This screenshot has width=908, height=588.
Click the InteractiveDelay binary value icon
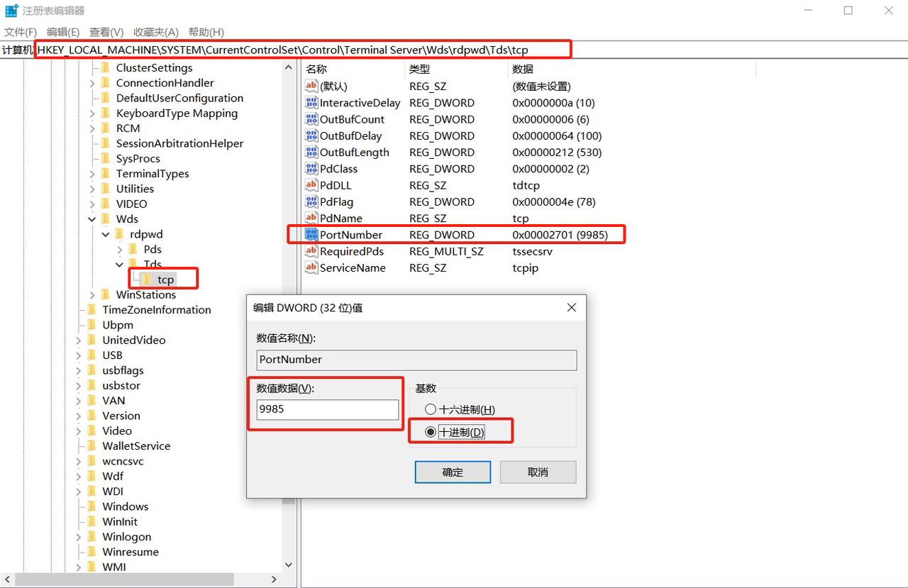(x=311, y=103)
